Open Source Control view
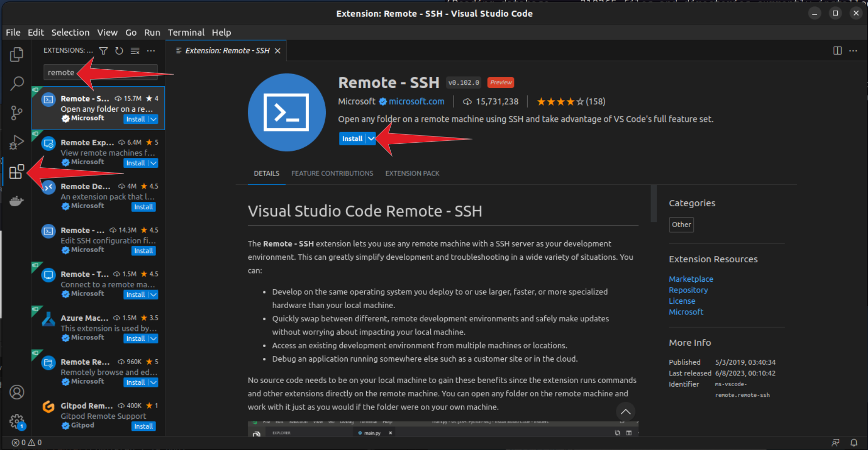 point(17,113)
